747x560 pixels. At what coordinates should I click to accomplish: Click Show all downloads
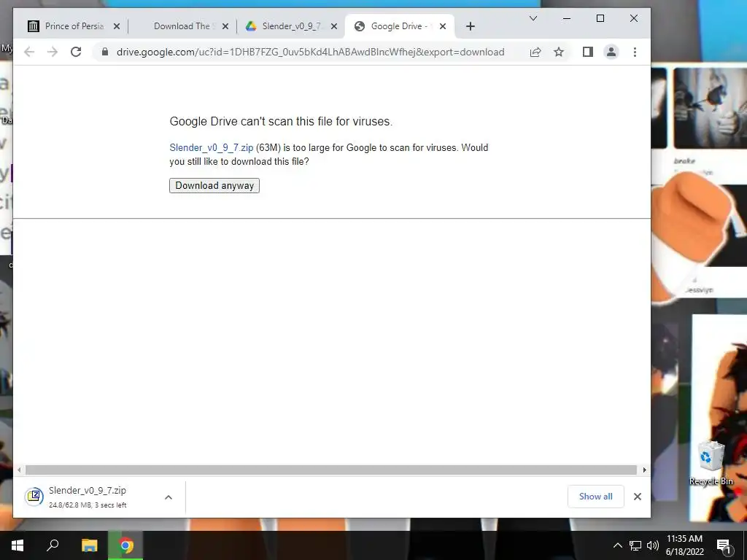tap(595, 496)
